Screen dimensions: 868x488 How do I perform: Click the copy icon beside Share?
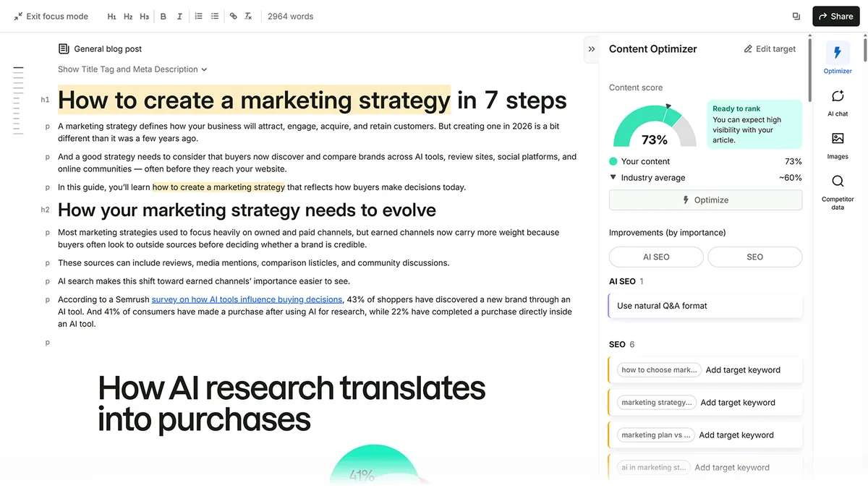point(796,16)
